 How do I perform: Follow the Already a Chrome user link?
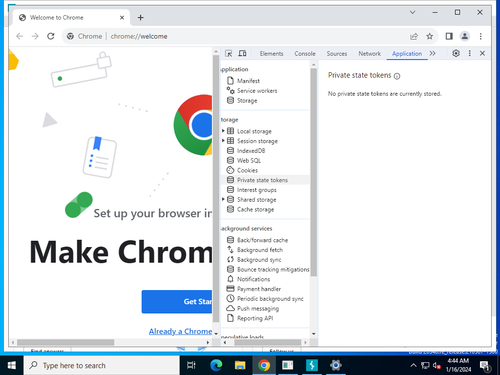pyautogui.click(x=180, y=331)
